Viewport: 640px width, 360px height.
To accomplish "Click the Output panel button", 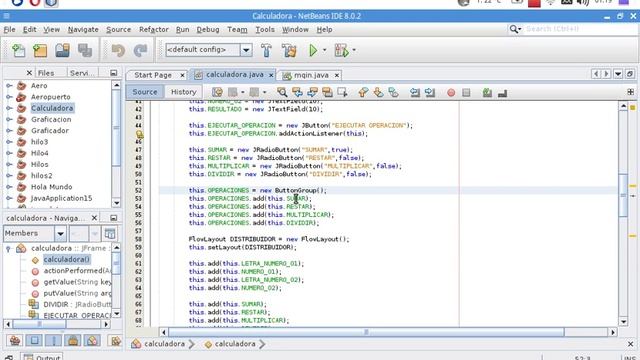I will 42,357.
